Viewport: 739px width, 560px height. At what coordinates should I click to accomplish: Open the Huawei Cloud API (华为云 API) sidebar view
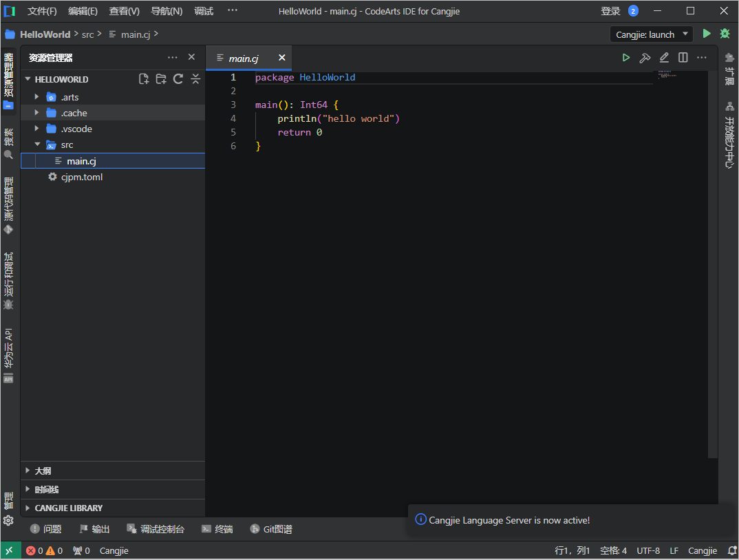click(8, 356)
